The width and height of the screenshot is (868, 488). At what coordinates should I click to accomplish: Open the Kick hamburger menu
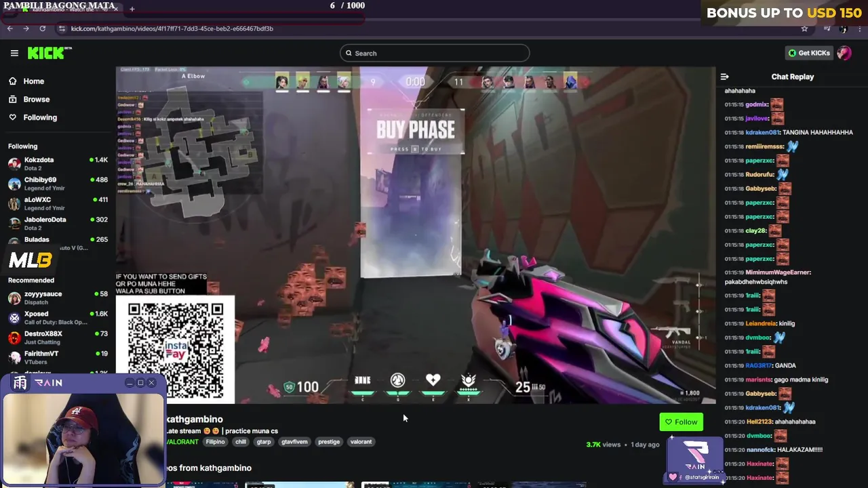pos(14,53)
